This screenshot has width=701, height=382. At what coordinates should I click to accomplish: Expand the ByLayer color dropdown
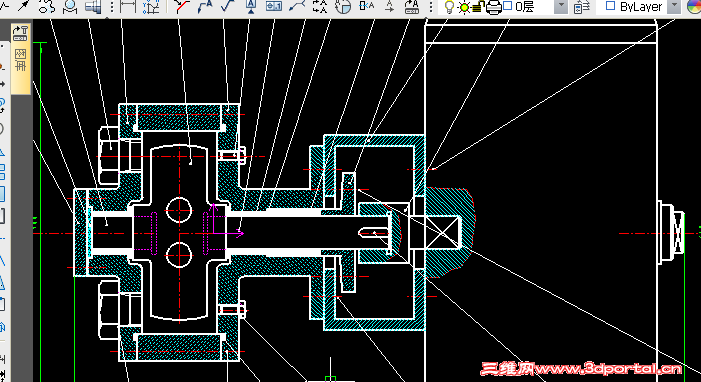[674, 6]
